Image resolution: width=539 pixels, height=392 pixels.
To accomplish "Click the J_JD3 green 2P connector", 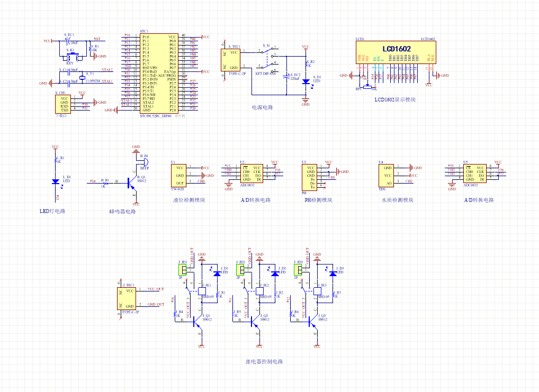I will pyautogui.click(x=298, y=270).
